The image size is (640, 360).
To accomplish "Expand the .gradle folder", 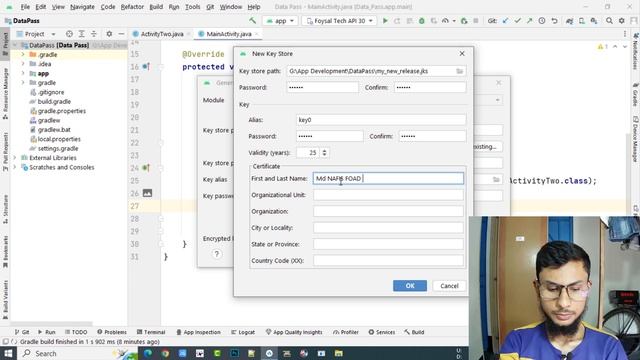I will pyautogui.click(x=23, y=54).
